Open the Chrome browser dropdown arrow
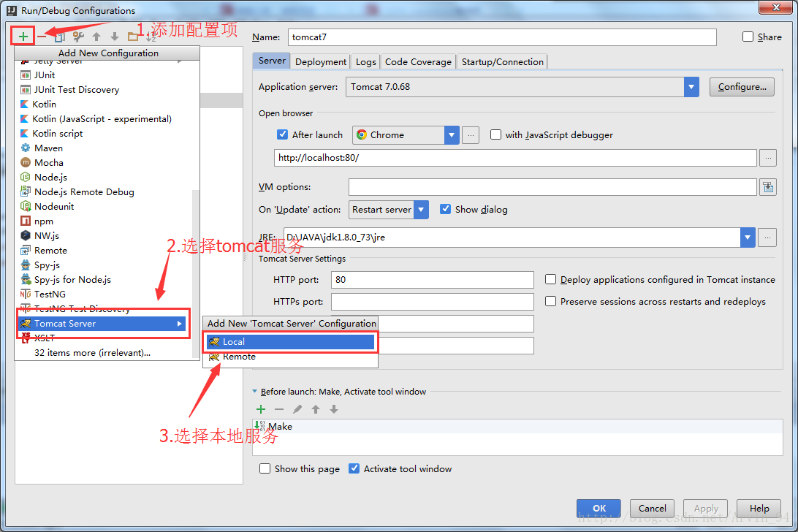 452,135
